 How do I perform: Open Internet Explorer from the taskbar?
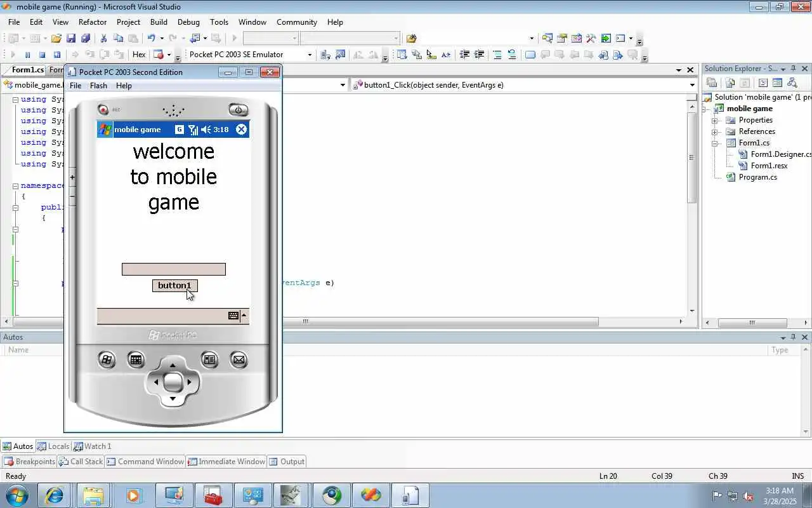(x=55, y=495)
